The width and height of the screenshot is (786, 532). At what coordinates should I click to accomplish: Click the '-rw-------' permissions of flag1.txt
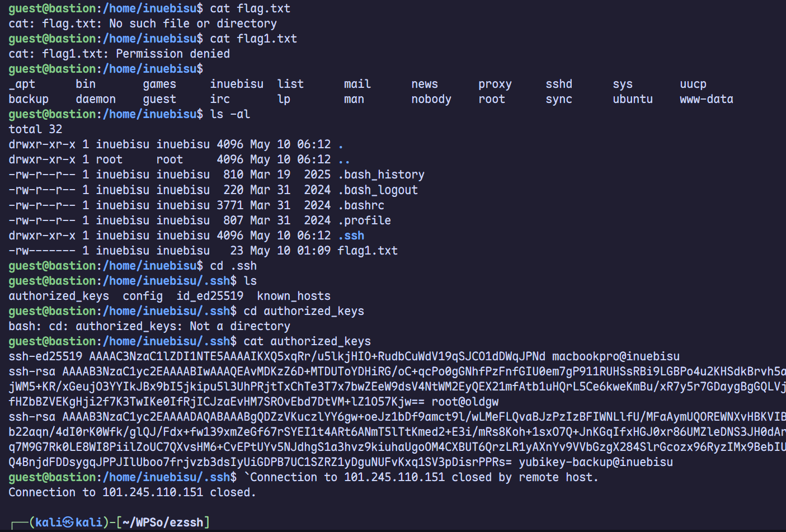click(42, 251)
